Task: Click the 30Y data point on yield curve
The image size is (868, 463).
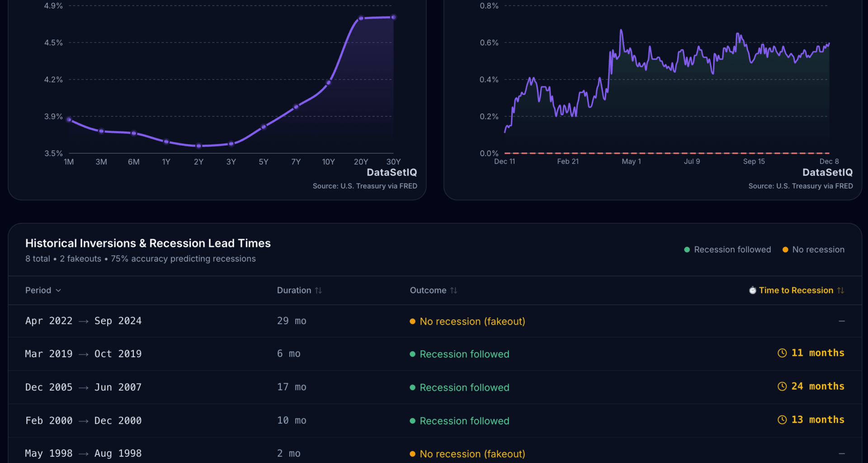Action: click(x=393, y=17)
